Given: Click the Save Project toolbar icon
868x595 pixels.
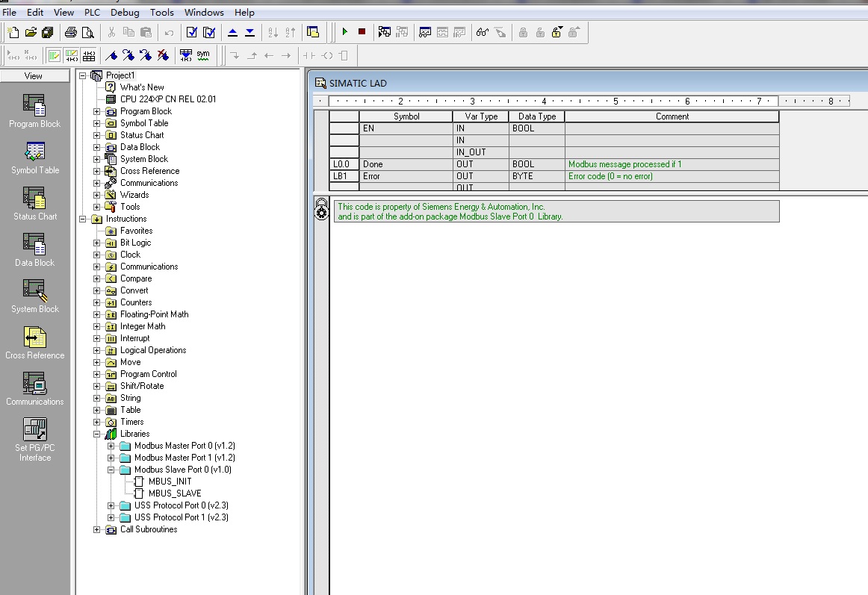Looking at the screenshot, I should (48, 33).
